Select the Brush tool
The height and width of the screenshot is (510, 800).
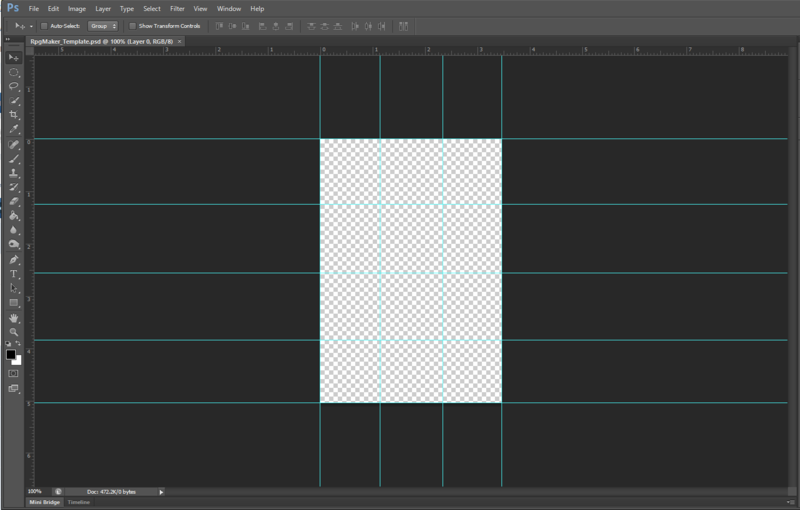14,158
